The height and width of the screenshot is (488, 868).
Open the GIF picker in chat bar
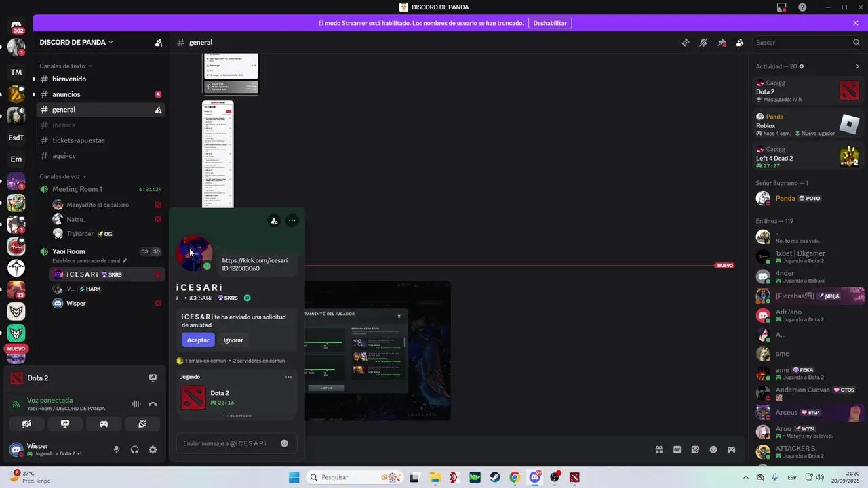click(677, 449)
